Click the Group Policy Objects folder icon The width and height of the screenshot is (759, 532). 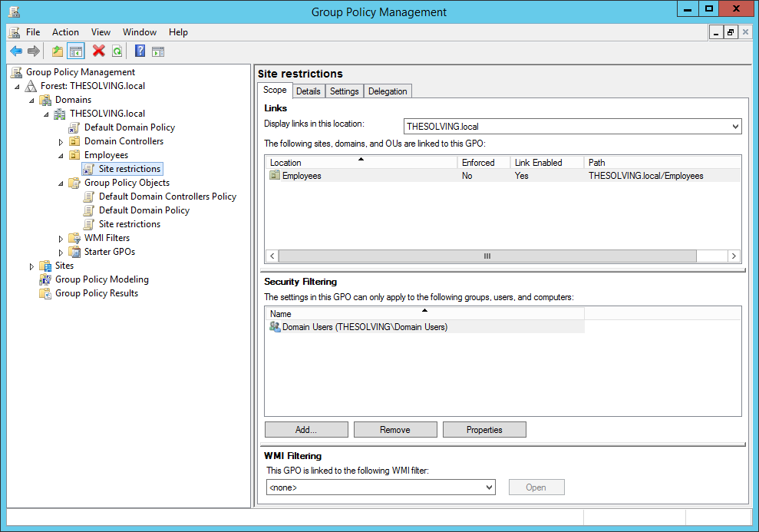pyautogui.click(x=74, y=183)
